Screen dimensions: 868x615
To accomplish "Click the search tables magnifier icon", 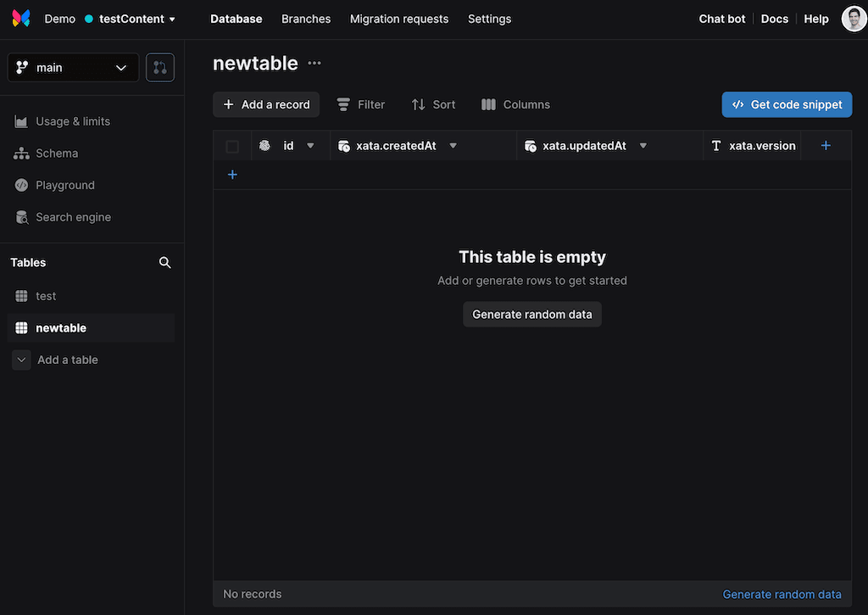I will tap(165, 263).
